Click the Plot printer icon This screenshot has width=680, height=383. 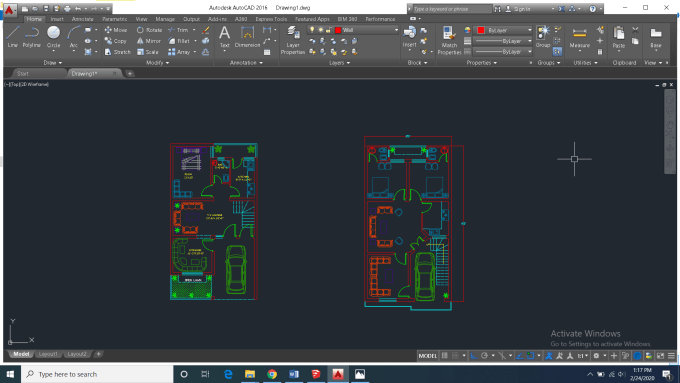click(x=67, y=9)
